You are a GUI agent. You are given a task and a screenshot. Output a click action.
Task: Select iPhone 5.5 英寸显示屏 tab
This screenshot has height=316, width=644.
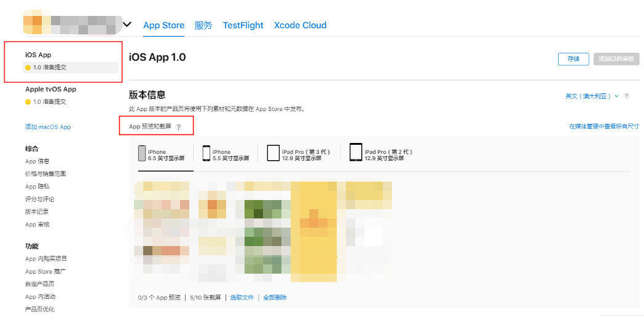click(x=226, y=155)
